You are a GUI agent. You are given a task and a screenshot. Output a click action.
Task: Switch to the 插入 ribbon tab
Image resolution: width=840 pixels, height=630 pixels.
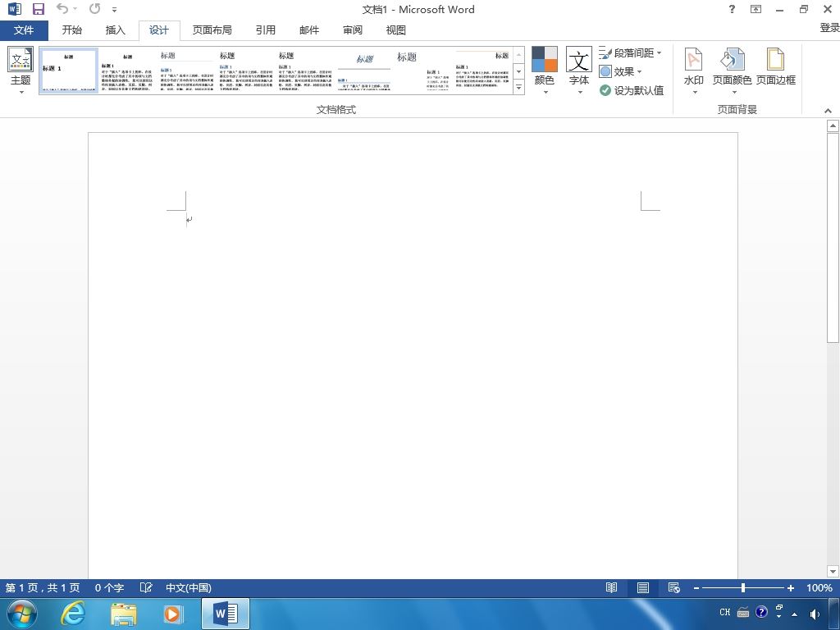tap(115, 30)
